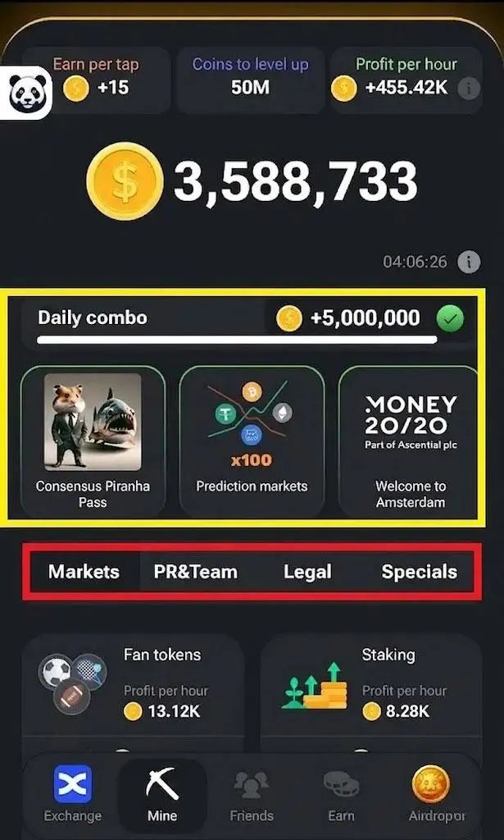Switch to the PR&Team tab

pos(195,572)
